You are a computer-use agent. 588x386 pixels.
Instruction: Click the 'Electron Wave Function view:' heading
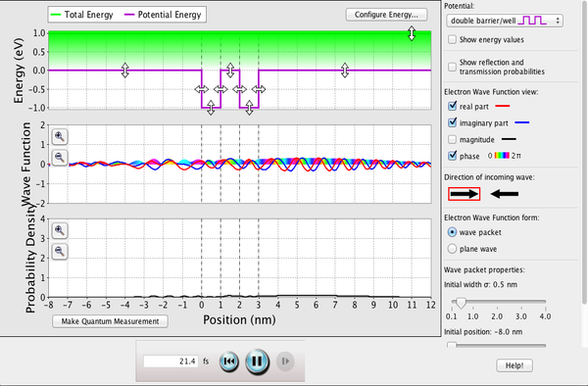(x=491, y=92)
